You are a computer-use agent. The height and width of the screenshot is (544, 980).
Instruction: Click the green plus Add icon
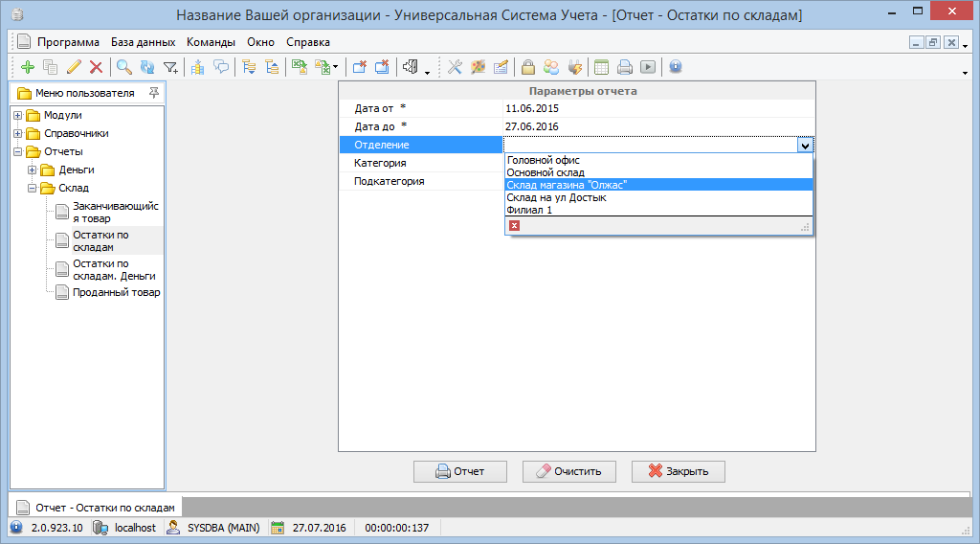(x=27, y=67)
